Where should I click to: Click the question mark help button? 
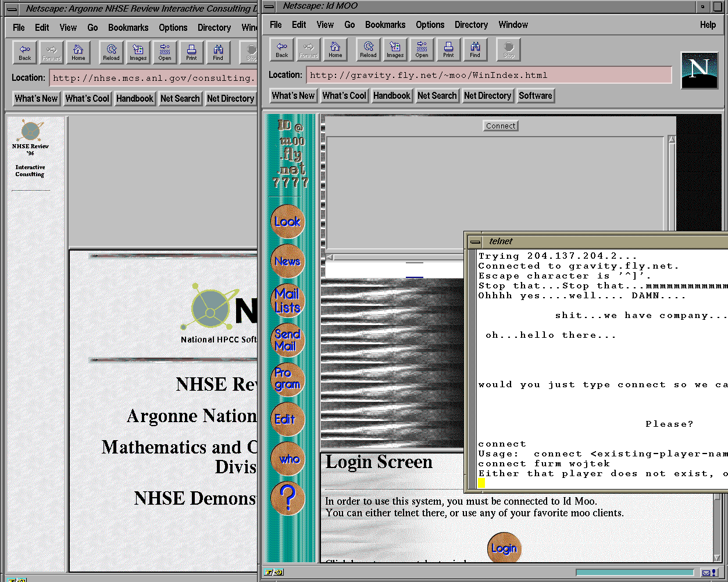(287, 498)
